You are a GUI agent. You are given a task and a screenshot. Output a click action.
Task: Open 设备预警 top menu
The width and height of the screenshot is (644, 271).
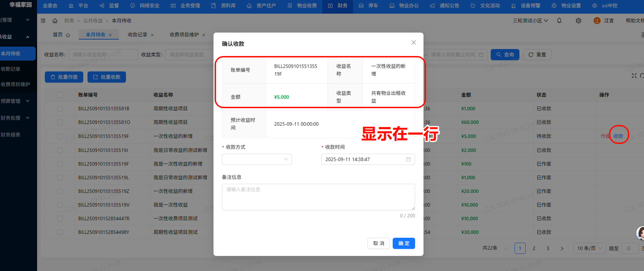click(526, 6)
